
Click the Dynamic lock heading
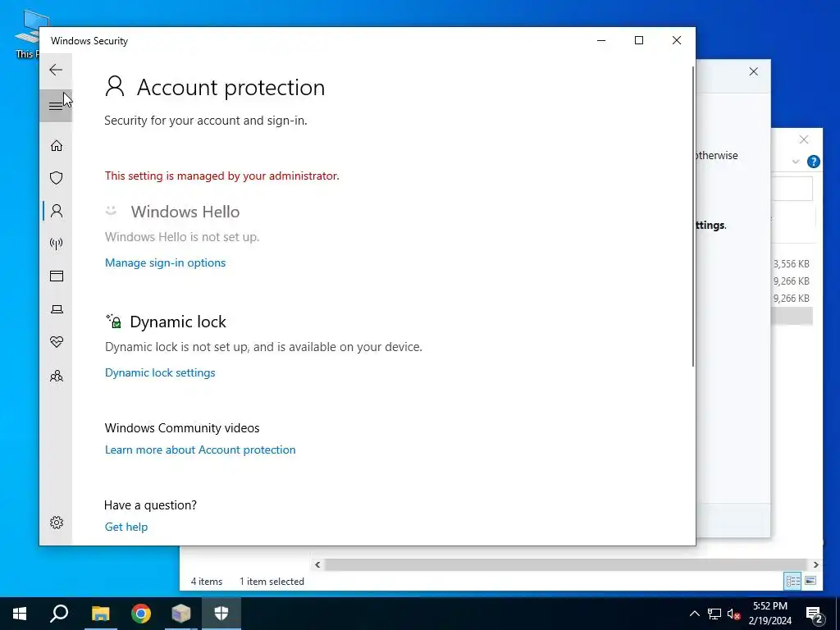click(178, 322)
